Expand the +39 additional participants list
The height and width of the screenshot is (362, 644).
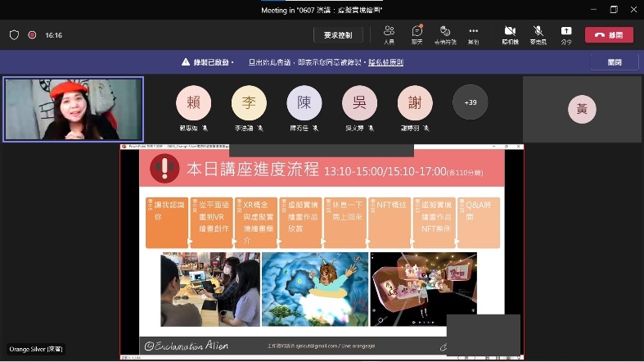click(x=470, y=103)
